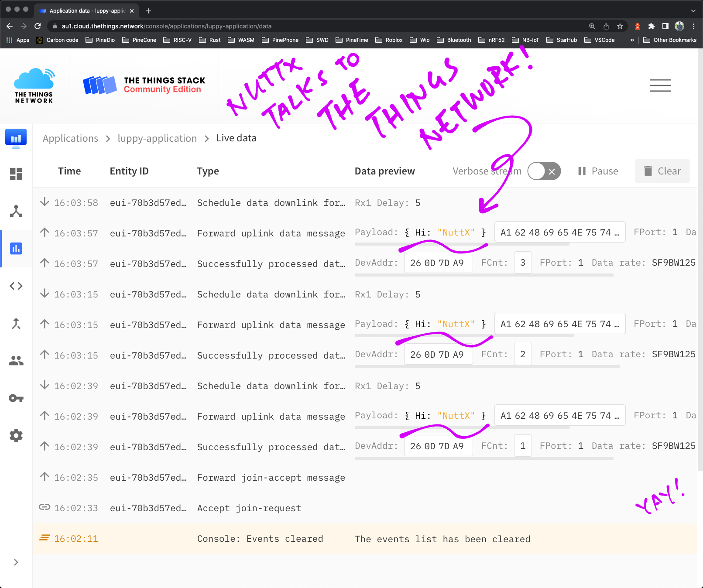The width and height of the screenshot is (703, 588).
Task: Enable the Verbose stream toggle
Action: pyautogui.click(x=544, y=171)
